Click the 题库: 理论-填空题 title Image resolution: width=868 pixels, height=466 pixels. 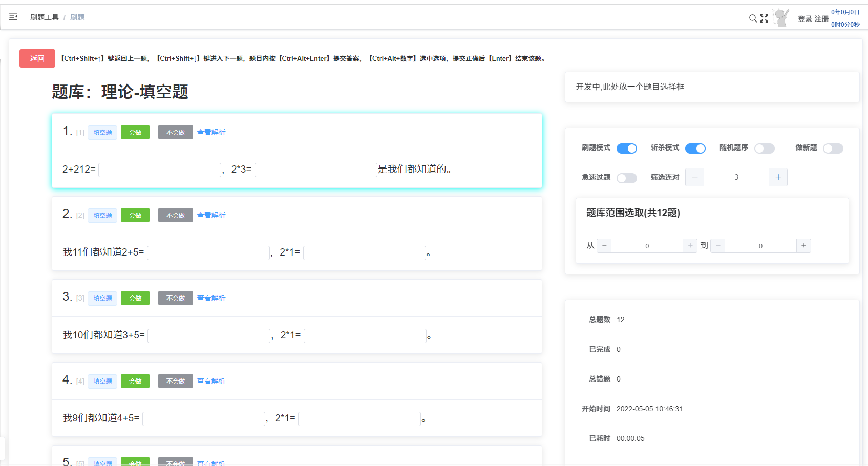[x=120, y=92]
